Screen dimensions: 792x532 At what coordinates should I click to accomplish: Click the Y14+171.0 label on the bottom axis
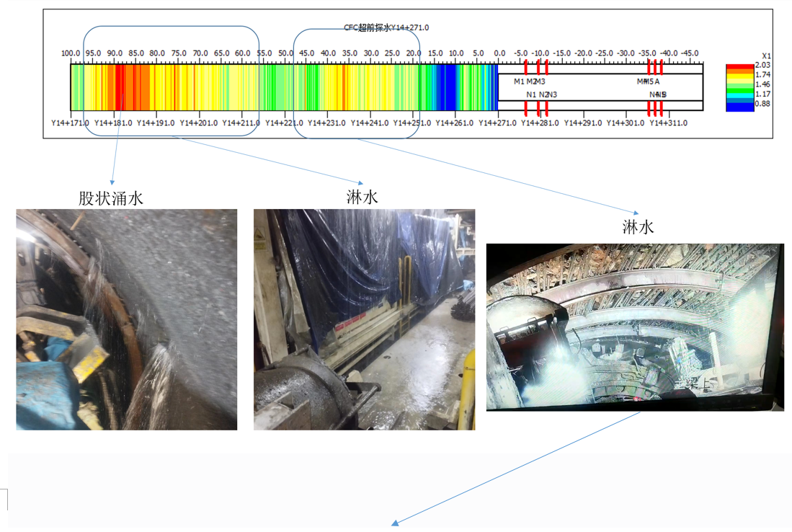[70, 123]
